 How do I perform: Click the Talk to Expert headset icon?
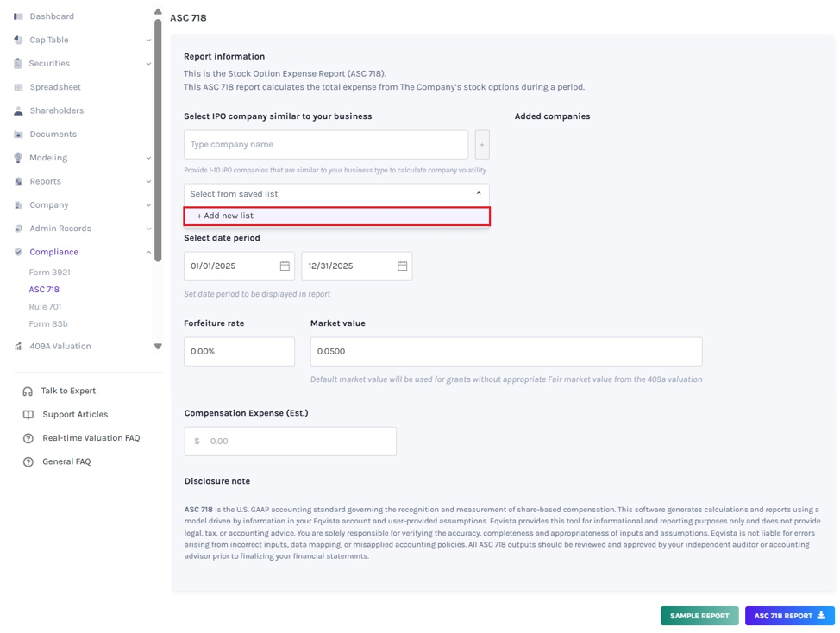tap(28, 392)
